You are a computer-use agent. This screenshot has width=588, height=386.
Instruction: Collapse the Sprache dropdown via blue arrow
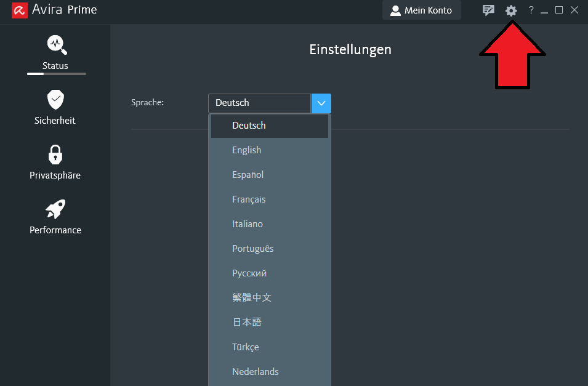coord(321,103)
